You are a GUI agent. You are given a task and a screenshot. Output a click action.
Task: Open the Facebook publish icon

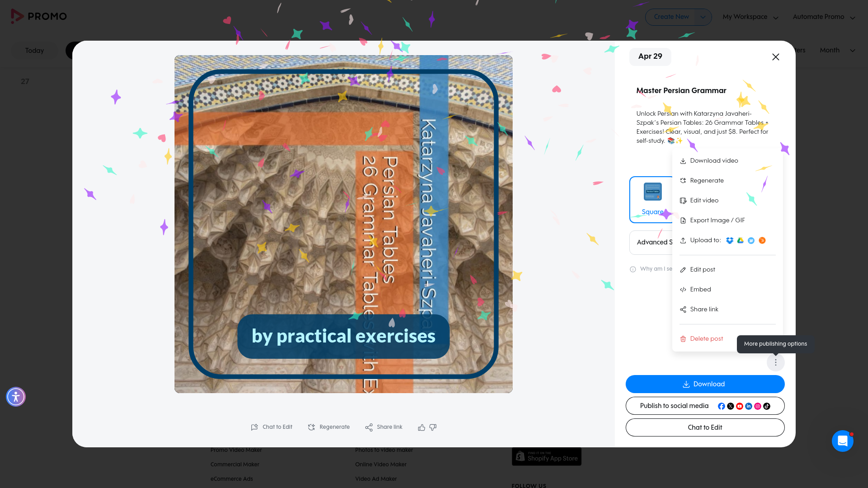coord(722,406)
